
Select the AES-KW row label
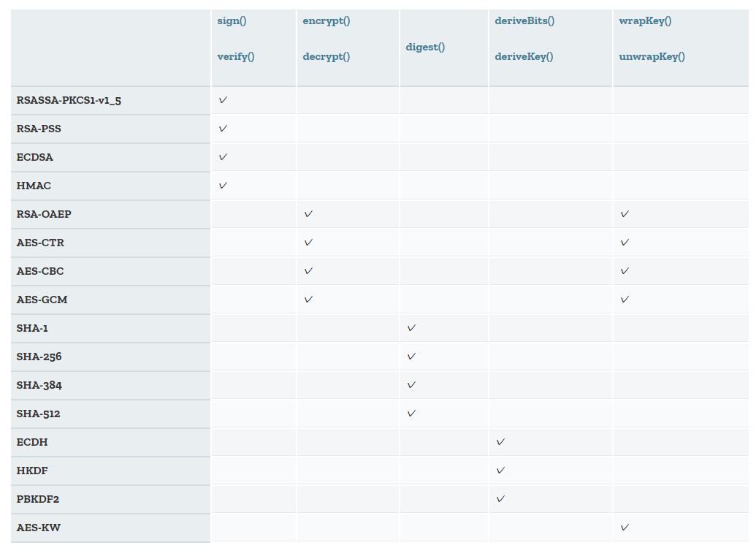pyautogui.click(x=39, y=528)
